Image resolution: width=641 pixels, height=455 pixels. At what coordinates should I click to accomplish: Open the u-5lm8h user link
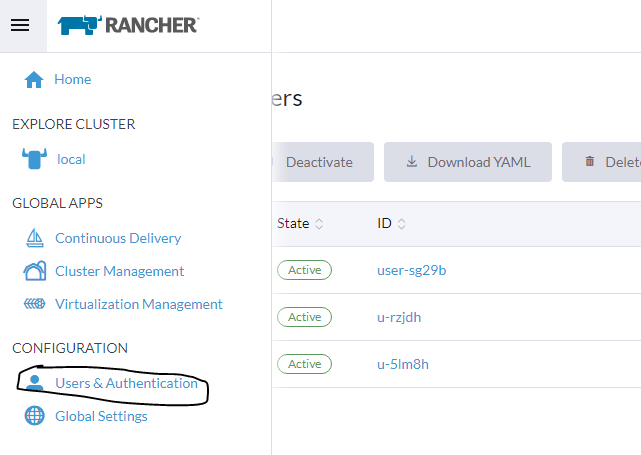click(403, 364)
